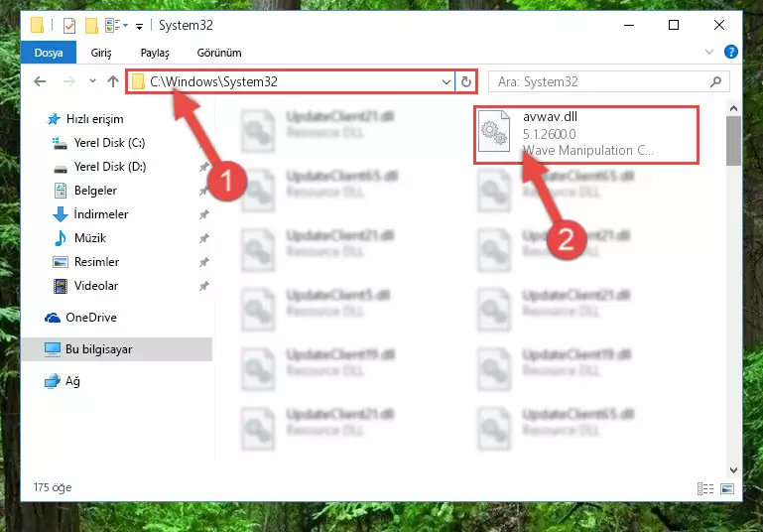The width and height of the screenshot is (763, 532).
Task: Click the Properties quick access icon
Action: click(69, 26)
